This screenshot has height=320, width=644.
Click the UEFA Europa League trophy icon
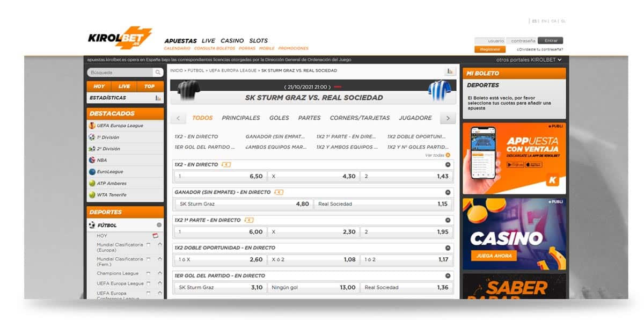click(x=92, y=126)
